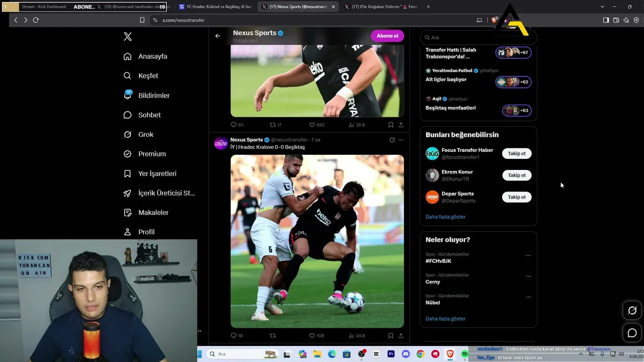The height and width of the screenshot is (362, 644).
Task: Click Daha fazla göster under Neler oluyor
Action: [x=445, y=319]
